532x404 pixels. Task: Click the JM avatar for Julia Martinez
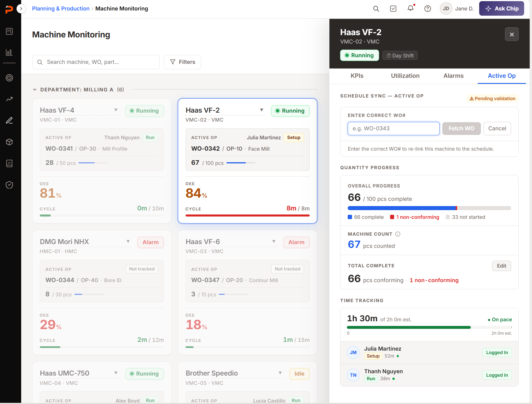pos(353,352)
